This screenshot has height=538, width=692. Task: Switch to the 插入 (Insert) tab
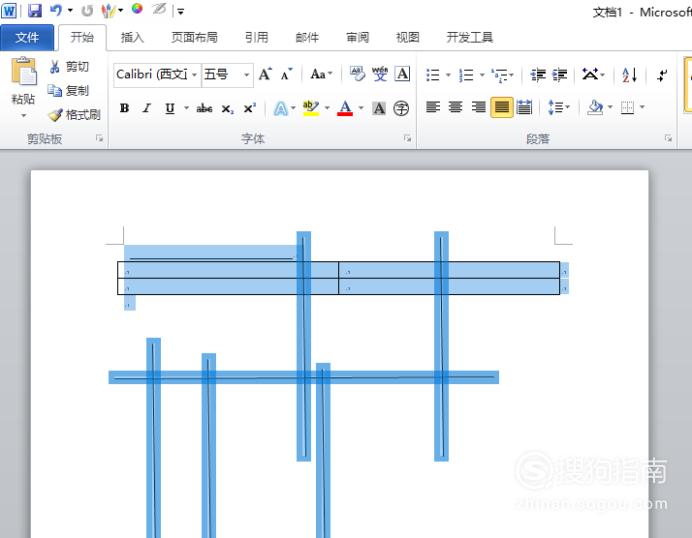point(132,38)
